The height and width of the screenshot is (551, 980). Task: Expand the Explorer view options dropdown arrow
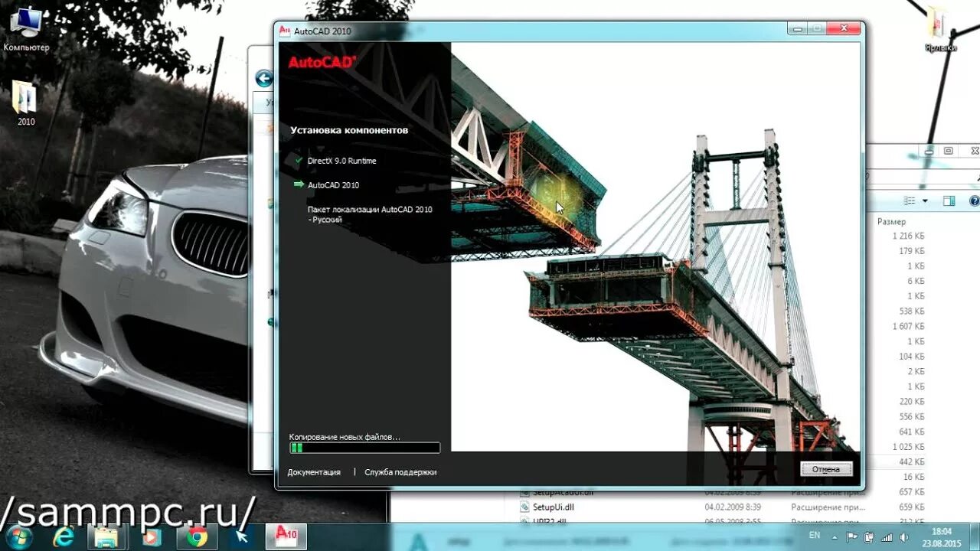(925, 201)
